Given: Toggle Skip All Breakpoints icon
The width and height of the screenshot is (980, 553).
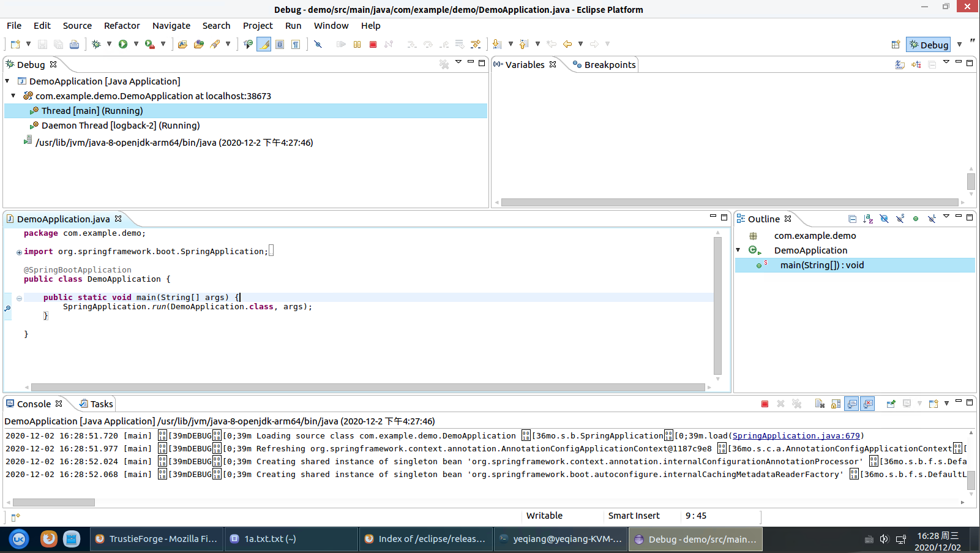Looking at the screenshot, I should [318, 44].
